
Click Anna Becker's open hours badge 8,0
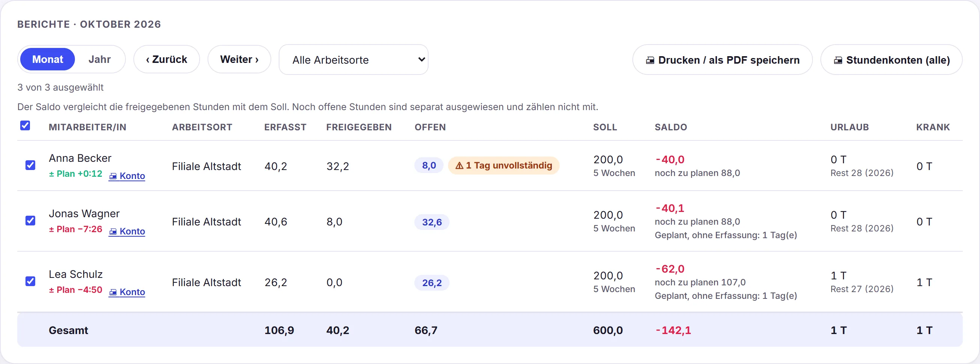click(429, 166)
